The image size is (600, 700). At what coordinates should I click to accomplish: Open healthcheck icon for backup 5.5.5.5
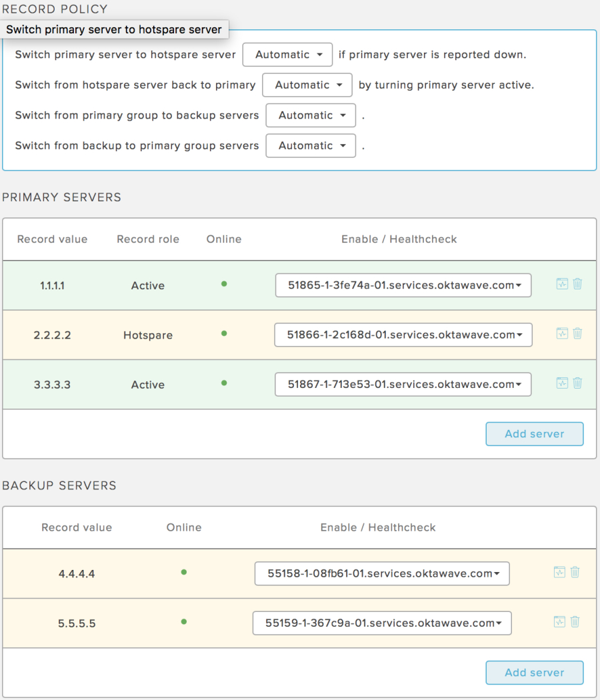coord(559,621)
